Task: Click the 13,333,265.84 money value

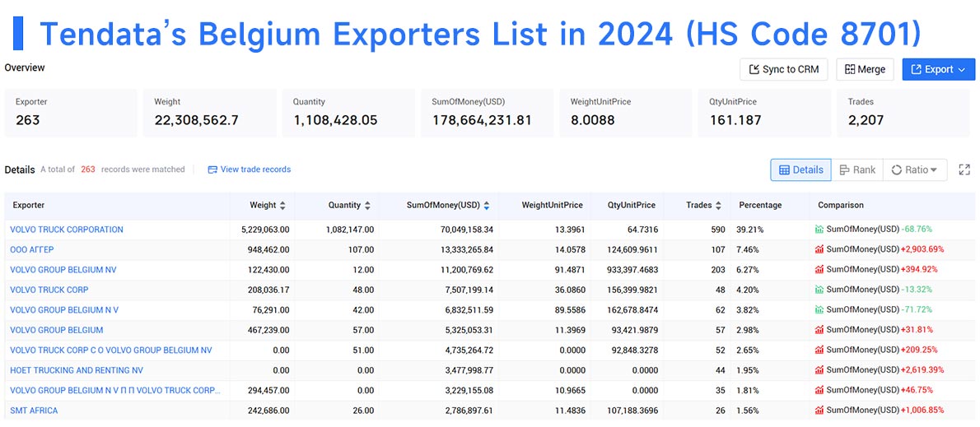Action: pos(461,250)
